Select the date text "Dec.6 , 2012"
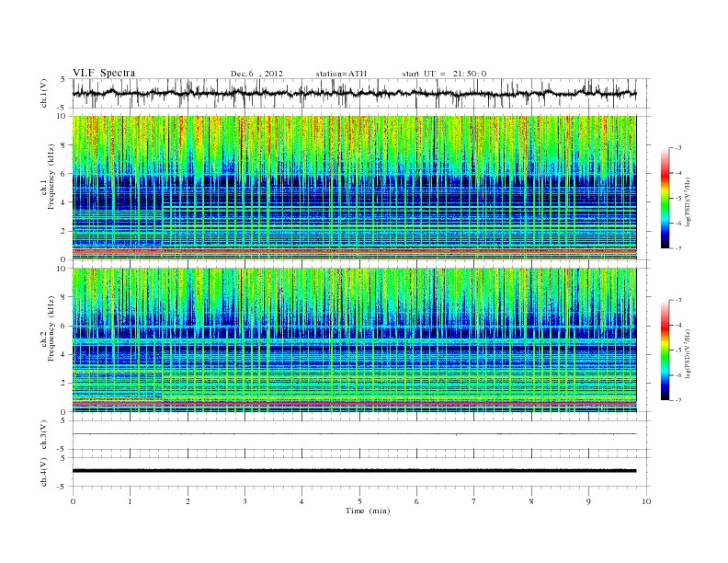728x563 pixels. (x=256, y=74)
